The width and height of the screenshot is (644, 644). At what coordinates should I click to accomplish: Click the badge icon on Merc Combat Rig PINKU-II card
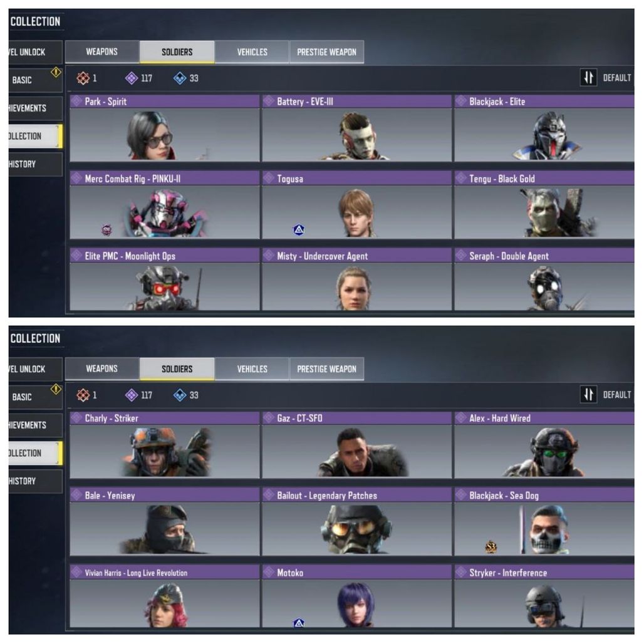[106, 229]
